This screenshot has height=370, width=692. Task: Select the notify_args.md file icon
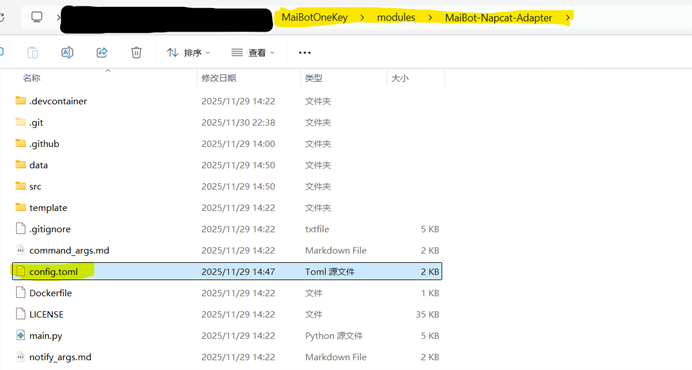click(20, 356)
